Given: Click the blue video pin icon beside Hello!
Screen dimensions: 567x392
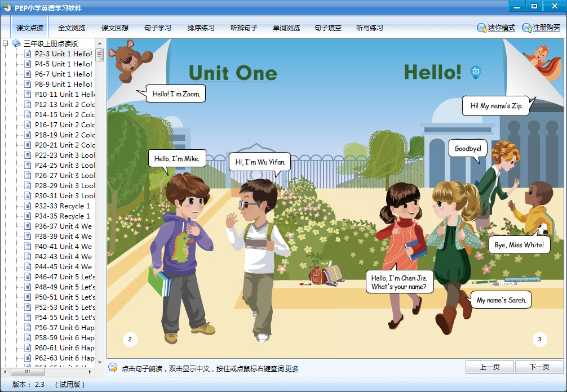Looking at the screenshot, I should (x=475, y=72).
